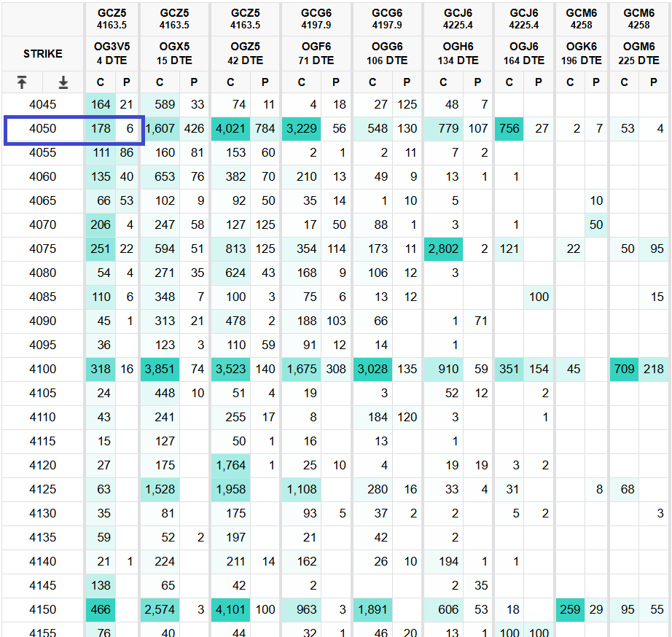Select the 4,021 call cell at strike 4050
This screenshot has height=637, width=672.
(230, 129)
